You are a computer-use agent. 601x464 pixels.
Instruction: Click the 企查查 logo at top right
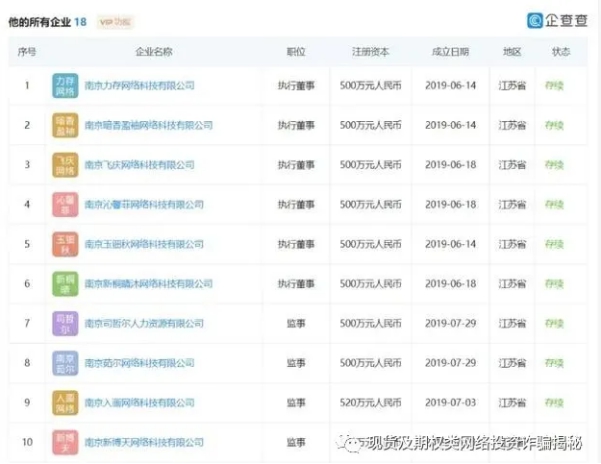pyautogui.click(x=558, y=20)
